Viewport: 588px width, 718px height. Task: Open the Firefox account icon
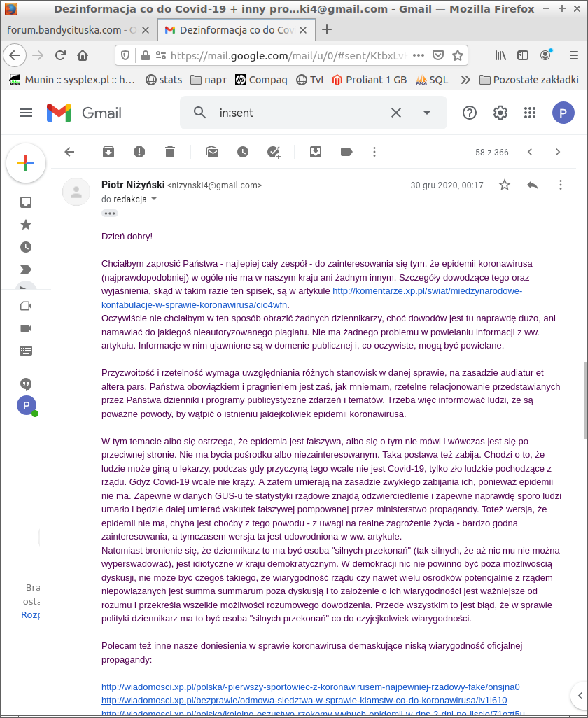click(546, 55)
